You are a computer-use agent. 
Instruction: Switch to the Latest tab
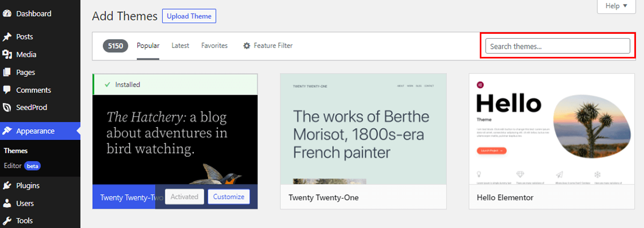[x=180, y=46]
